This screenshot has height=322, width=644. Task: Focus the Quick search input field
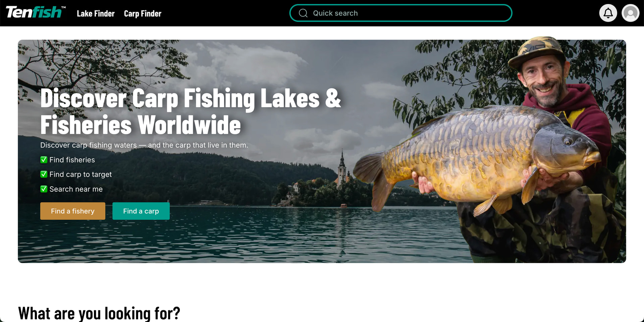(x=400, y=13)
